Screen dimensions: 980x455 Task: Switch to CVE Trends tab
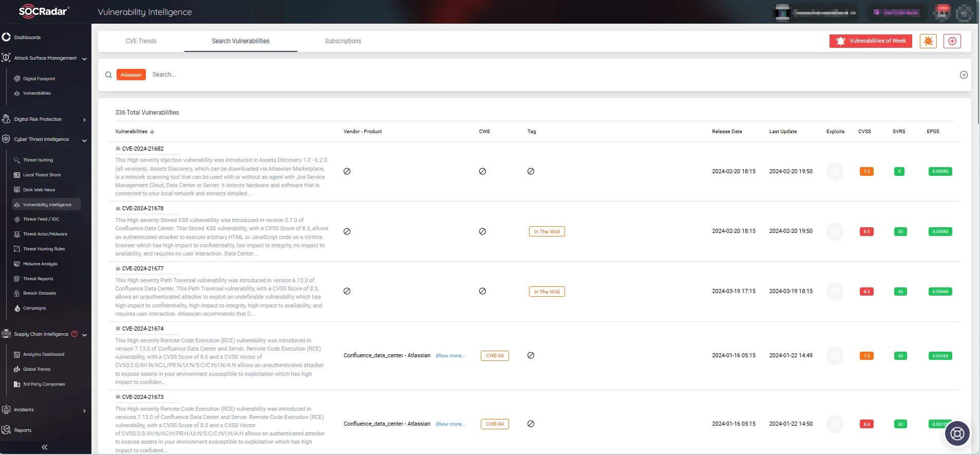pos(141,41)
